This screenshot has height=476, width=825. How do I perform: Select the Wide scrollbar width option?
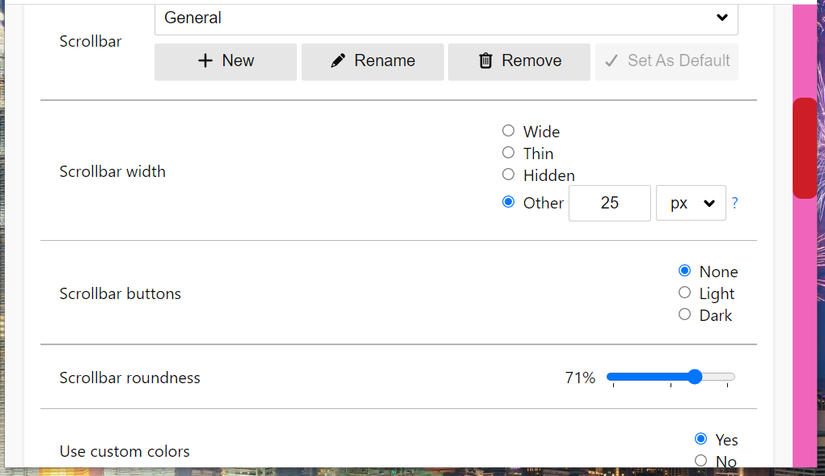(508, 131)
